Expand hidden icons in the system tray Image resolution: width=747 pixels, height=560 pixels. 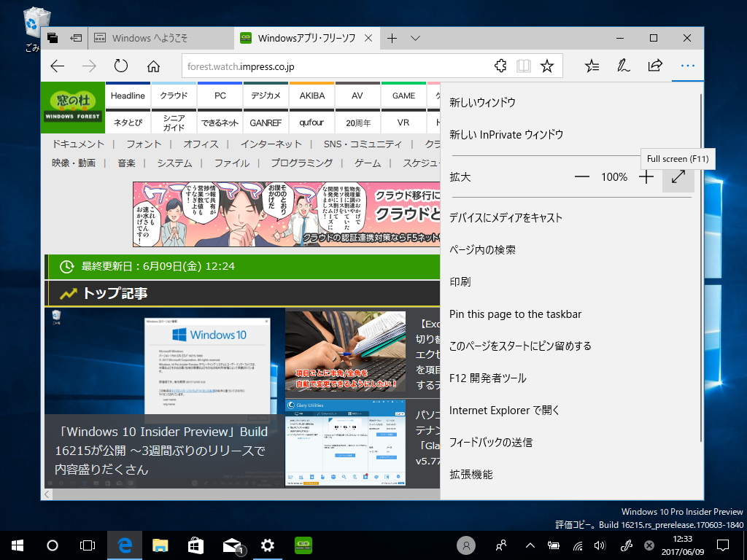[530, 545]
